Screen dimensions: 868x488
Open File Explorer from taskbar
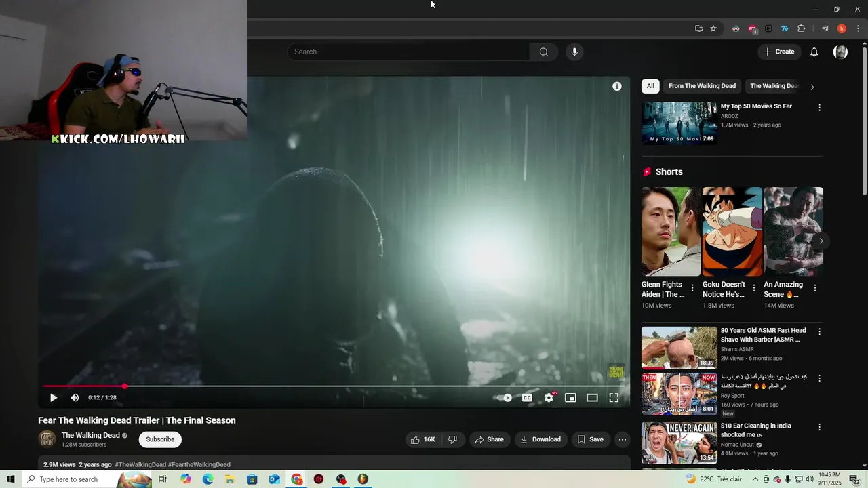tap(230, 479)
